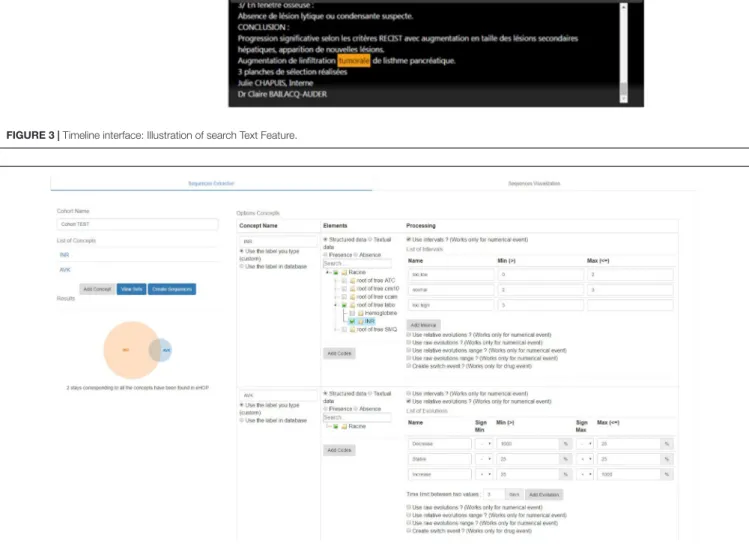749x544 pixels.
Task: Enable Use raw evolutions range for AVK concept
Action: tap(408, 523)
